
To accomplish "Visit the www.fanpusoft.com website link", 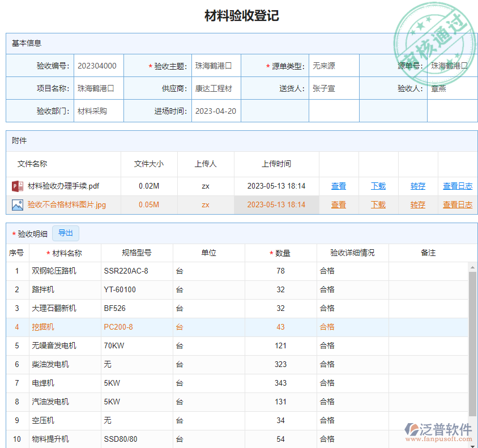I will 439,439.
